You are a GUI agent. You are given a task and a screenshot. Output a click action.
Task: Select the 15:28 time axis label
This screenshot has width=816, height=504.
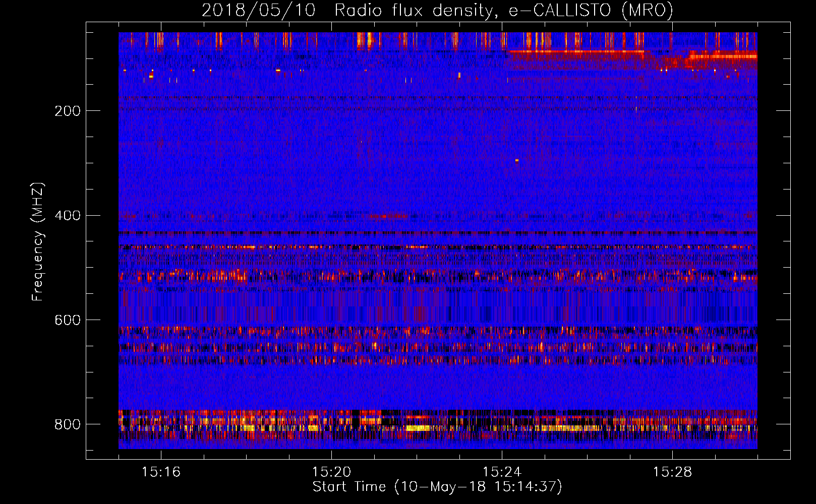pyautogui.click(x=672, y=472)
